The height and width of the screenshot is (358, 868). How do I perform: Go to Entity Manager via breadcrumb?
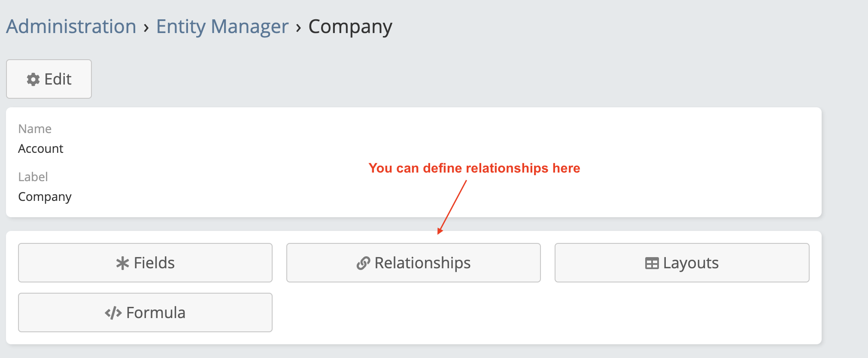click(x=222, y=27)
